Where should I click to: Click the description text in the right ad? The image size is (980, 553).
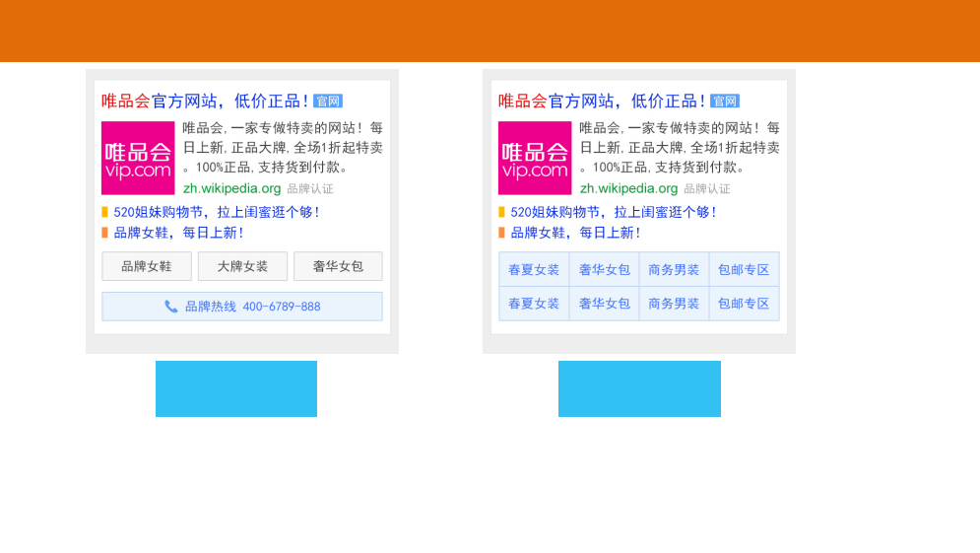[x=680, y=148]
